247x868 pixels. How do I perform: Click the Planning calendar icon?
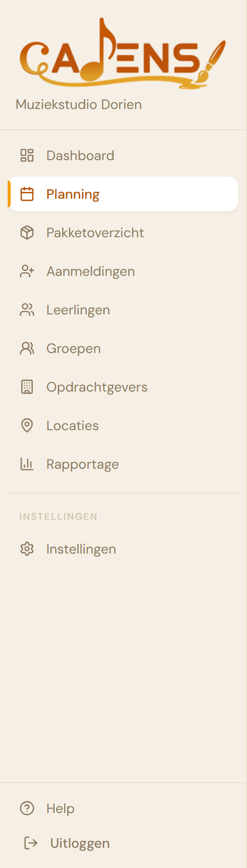click(x=27, y=194)
